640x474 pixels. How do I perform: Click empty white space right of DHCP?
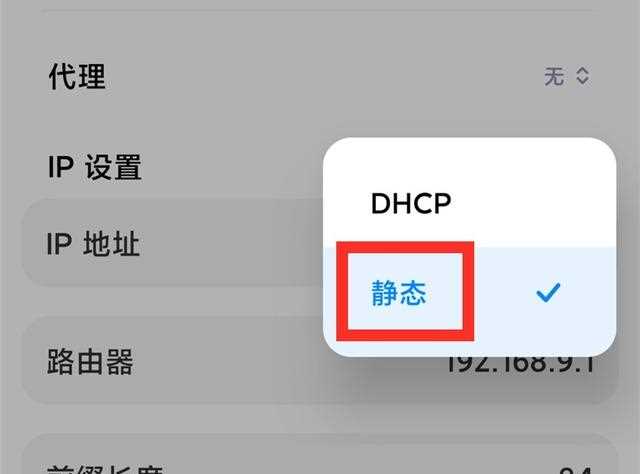pyautogui.click(x=531, y=203)
